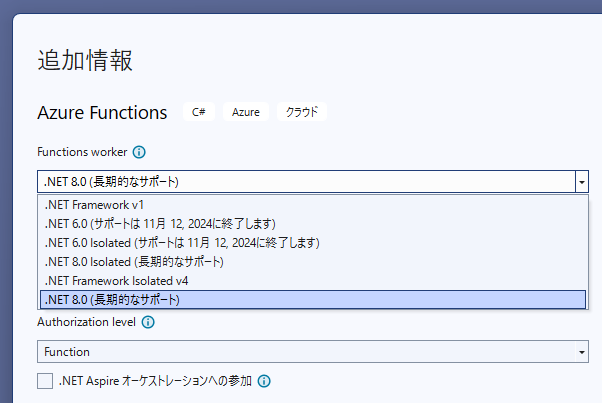Open info tooltip next to Functions worker
The height and width of the screenshot is (403, 602).
pos(139,152)
